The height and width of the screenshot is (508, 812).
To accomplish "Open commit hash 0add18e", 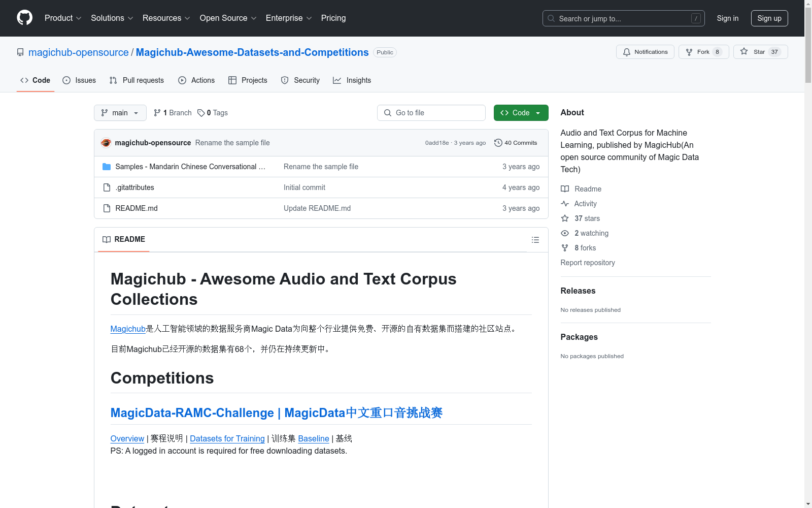I will [x=437, y=143].
